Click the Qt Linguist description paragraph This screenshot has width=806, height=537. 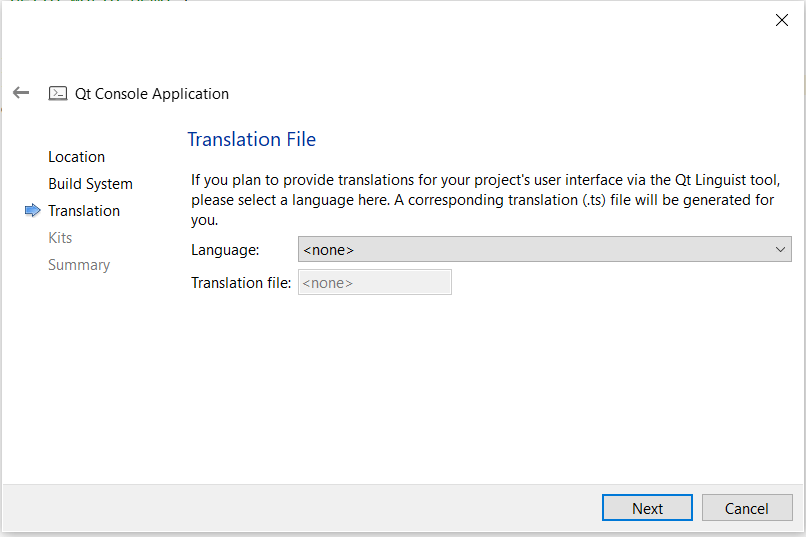point(485,200)
